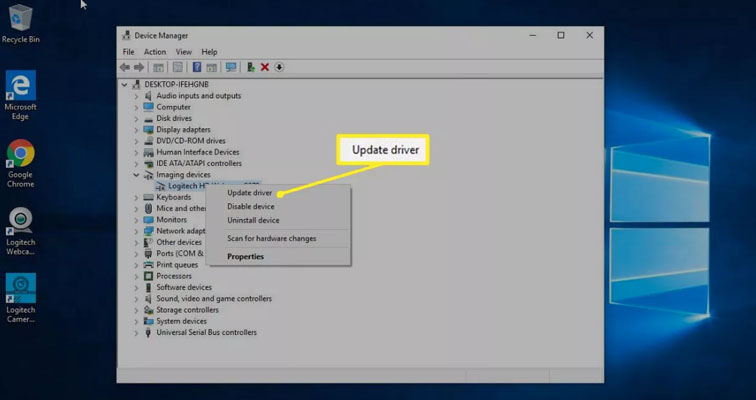Collapse the Imaging devices category

click(136, 174)
